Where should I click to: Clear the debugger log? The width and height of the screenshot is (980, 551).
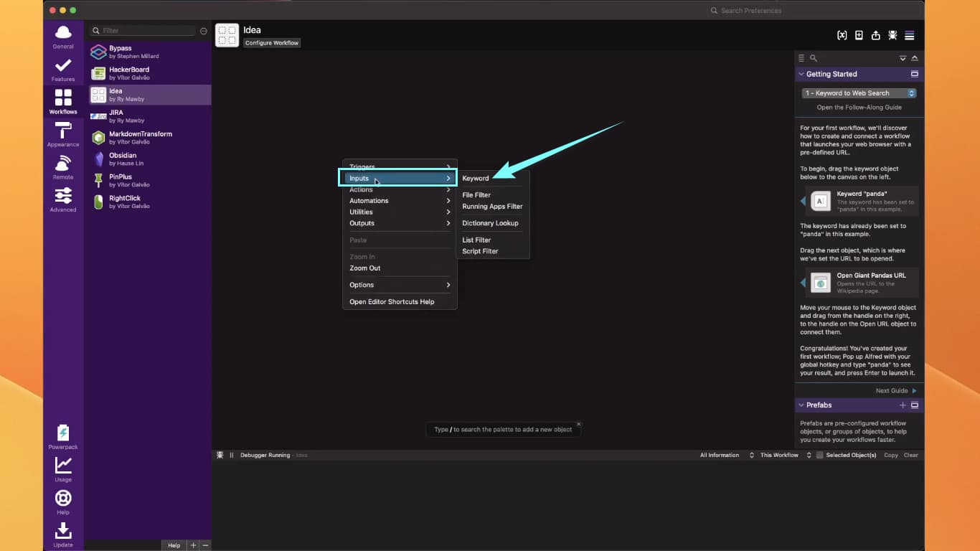(x=910, y=455)
